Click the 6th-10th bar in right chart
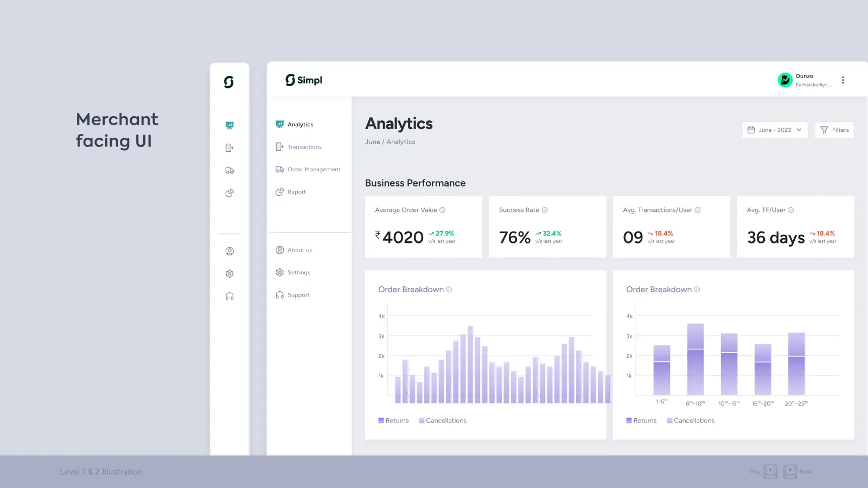The width and height of the screenshot is (868, 488). (695, 359)
